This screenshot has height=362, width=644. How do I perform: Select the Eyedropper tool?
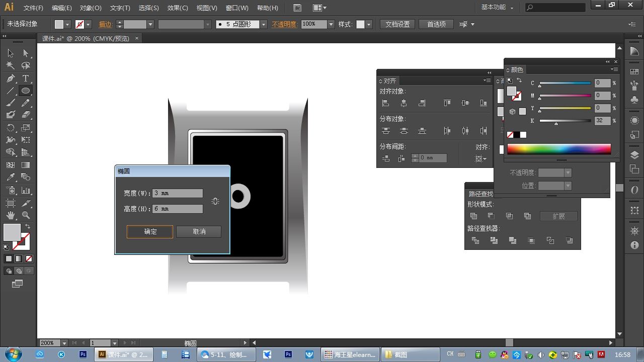(x=11, y=177)
